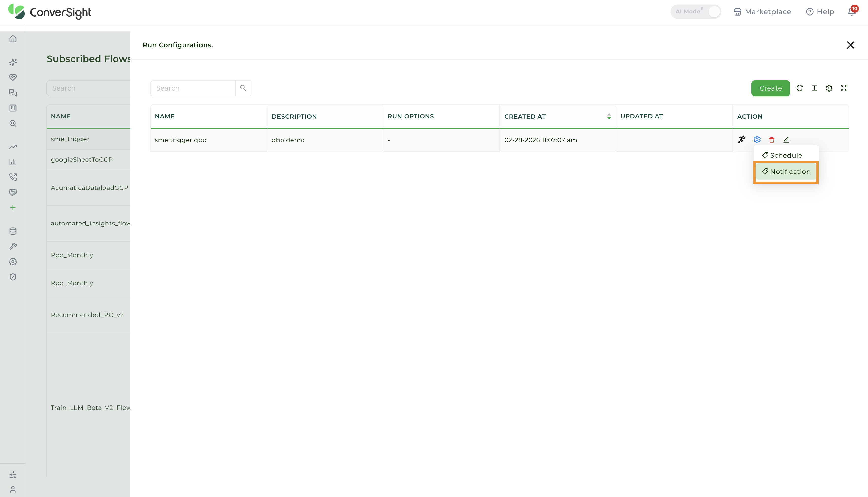The height and width of the screenshot is (497, 868).
Task: Focus the Run Configurations search field
Action: 193,88
